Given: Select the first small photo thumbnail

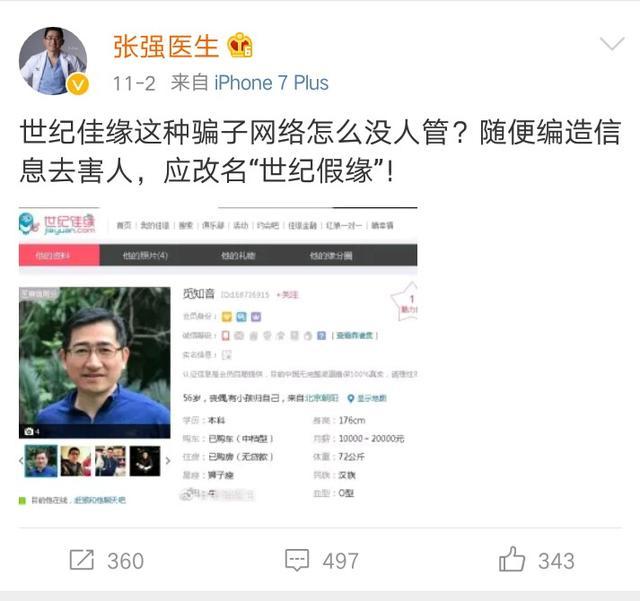Looking at the screenshot, I should point(41,461).
